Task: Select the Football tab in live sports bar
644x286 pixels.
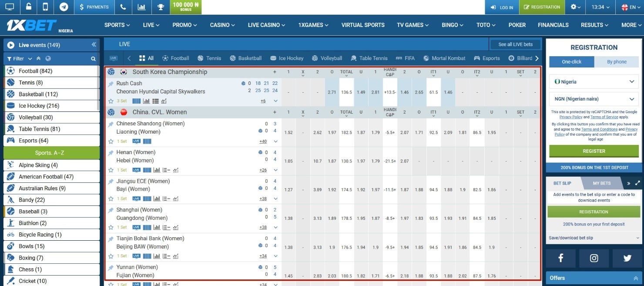Action: [175, 58]
